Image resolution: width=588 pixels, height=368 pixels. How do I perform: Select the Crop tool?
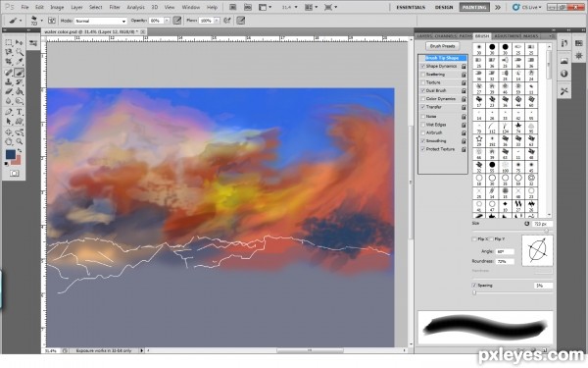click(9, 62)
